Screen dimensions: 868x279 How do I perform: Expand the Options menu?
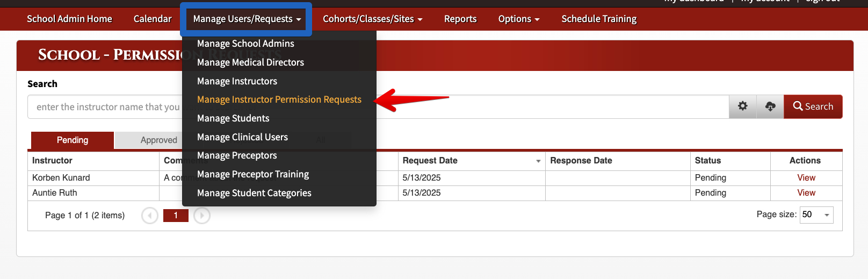pyautogui.click(x=519, y=19)
